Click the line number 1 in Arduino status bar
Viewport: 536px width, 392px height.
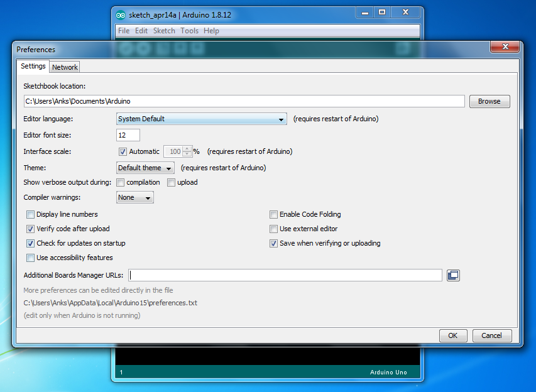tap(121, 373)
